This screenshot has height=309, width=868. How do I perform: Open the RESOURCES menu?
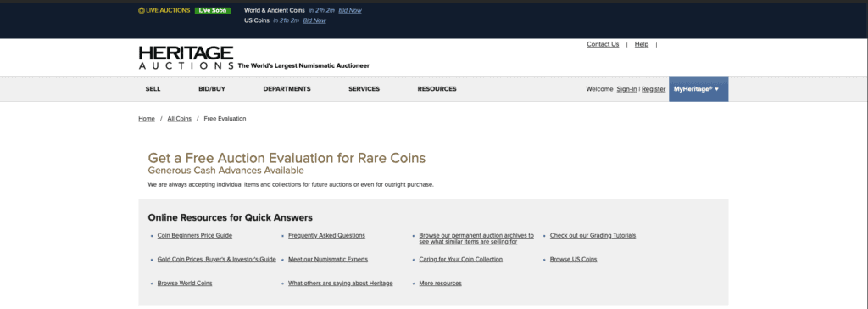click(437, 89)
